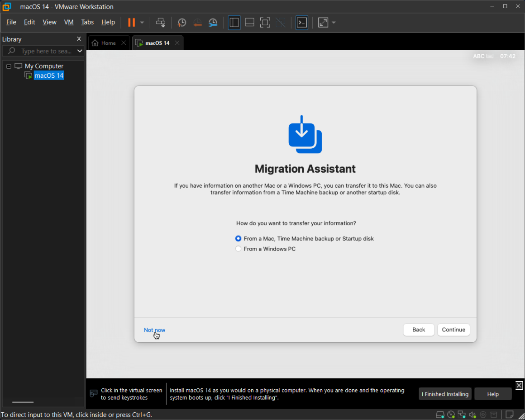
Task: Select From a Windows PC option
Action: (x=238, y=249)
